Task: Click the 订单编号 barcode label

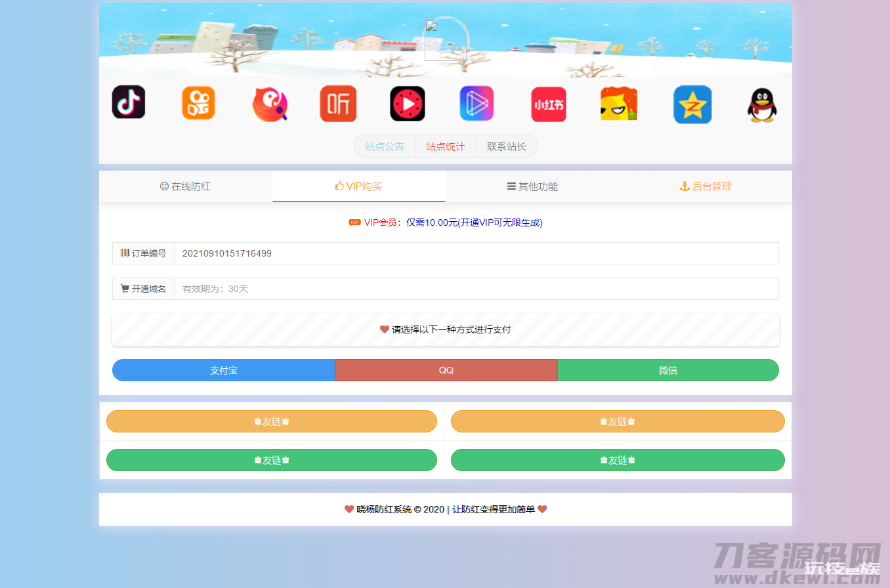Action: (x=143, y=253)
